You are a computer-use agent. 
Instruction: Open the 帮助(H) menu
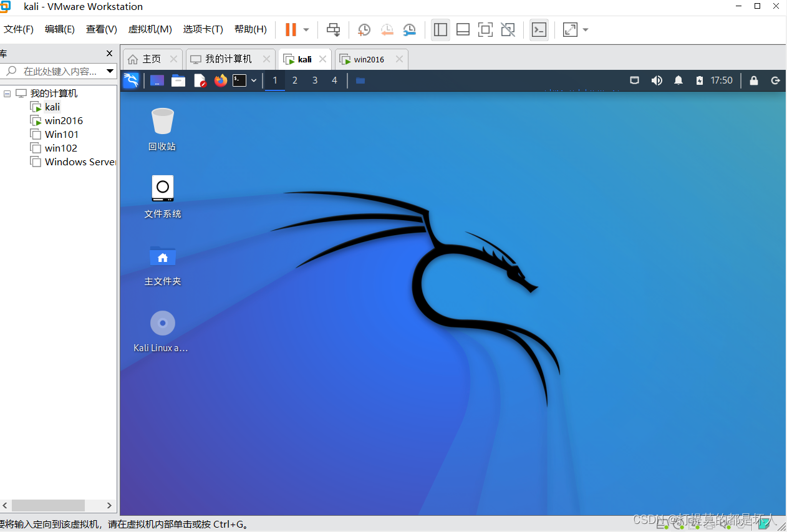coord(250,29)
